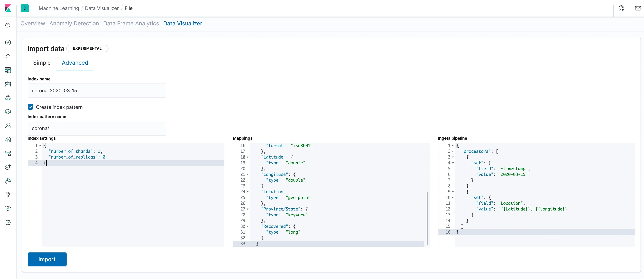
Task: Open the mail newsfeed icon
Action: coord(638,8)
